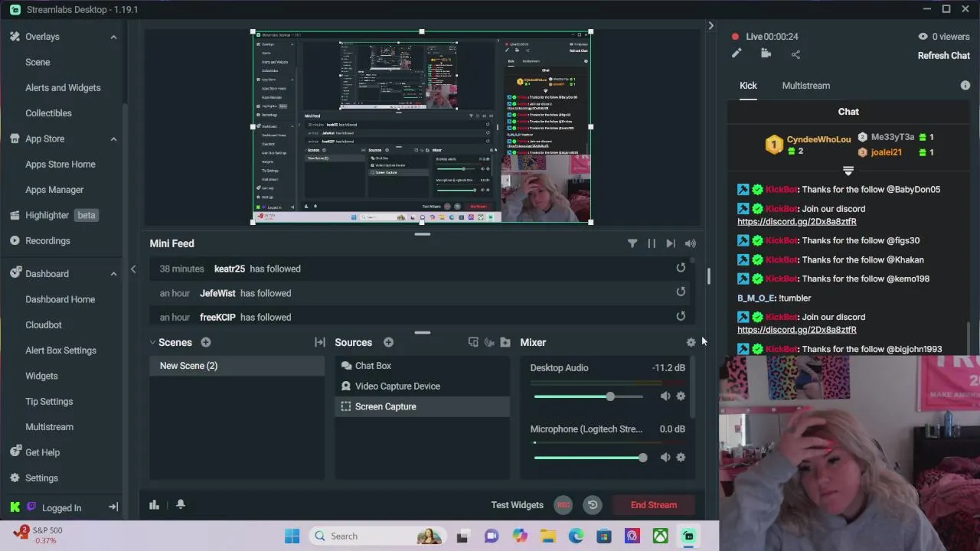Collapse the left sidebar from Logged In row
The image size is (980, 551).
tap(113, 507)
